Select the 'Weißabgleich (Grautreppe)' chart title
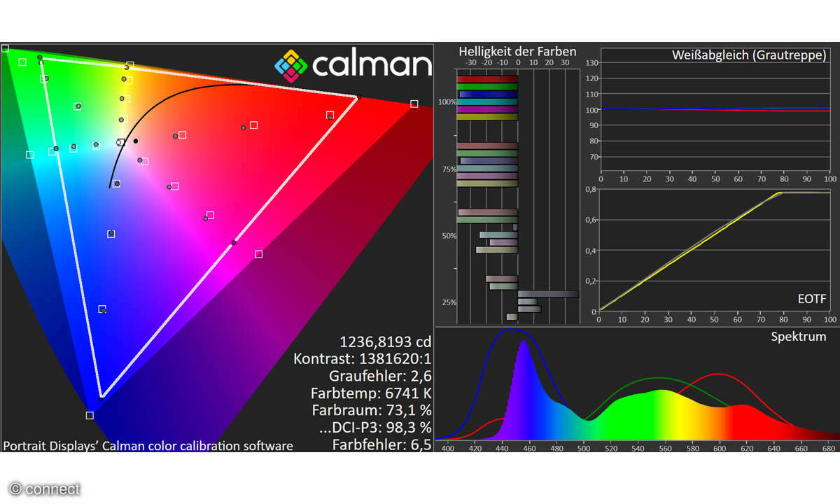 click(749, 55)
